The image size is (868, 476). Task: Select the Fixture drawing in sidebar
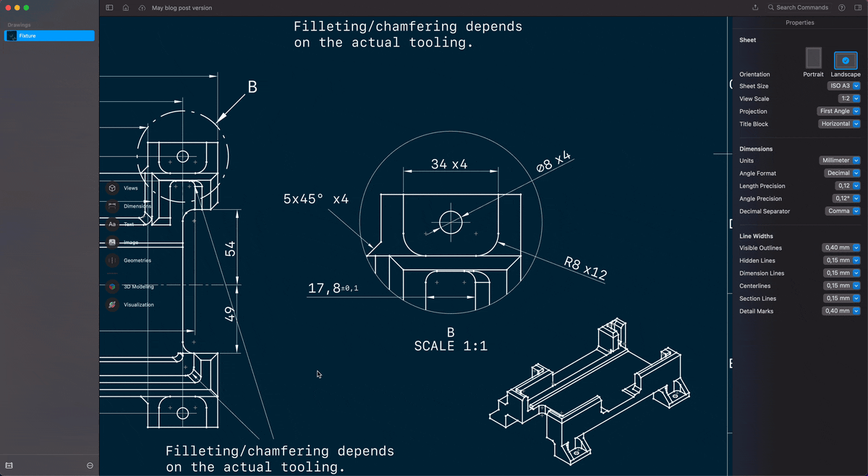(49, 35)
